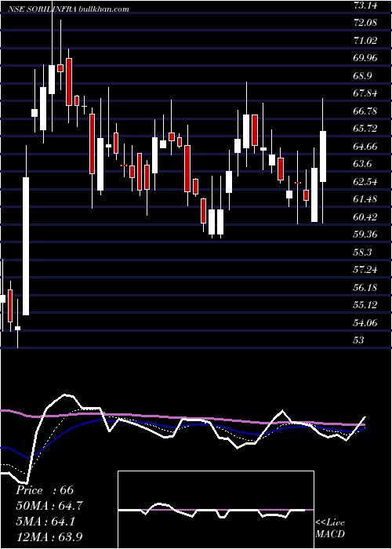The width and height of the screenshot is (392, 549).
Task: Click the 57.24 price axis label
Action: (366, 270)
